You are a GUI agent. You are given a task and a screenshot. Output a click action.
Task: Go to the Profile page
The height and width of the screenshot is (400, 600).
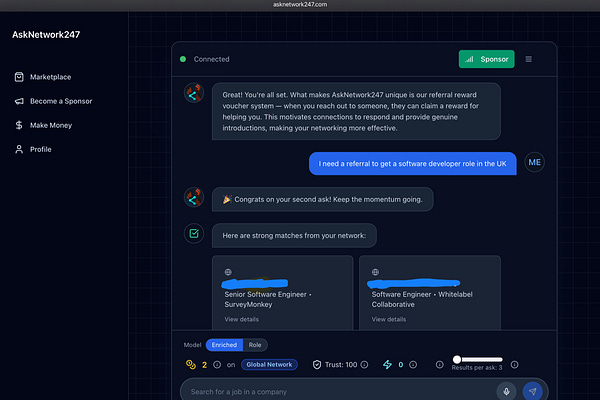click(x=33, y=149)
